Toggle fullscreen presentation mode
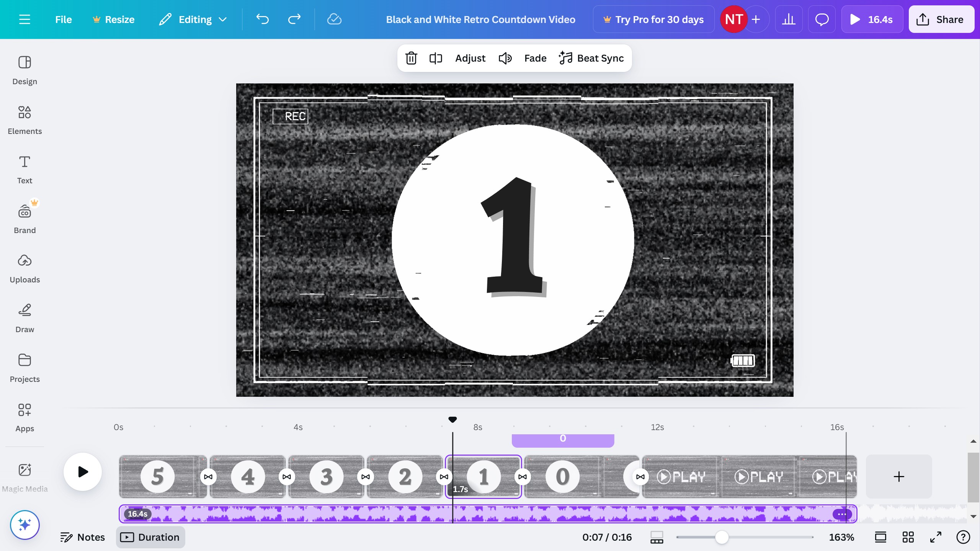This screenshot has width=980, height=551. [x=936, y=537]
